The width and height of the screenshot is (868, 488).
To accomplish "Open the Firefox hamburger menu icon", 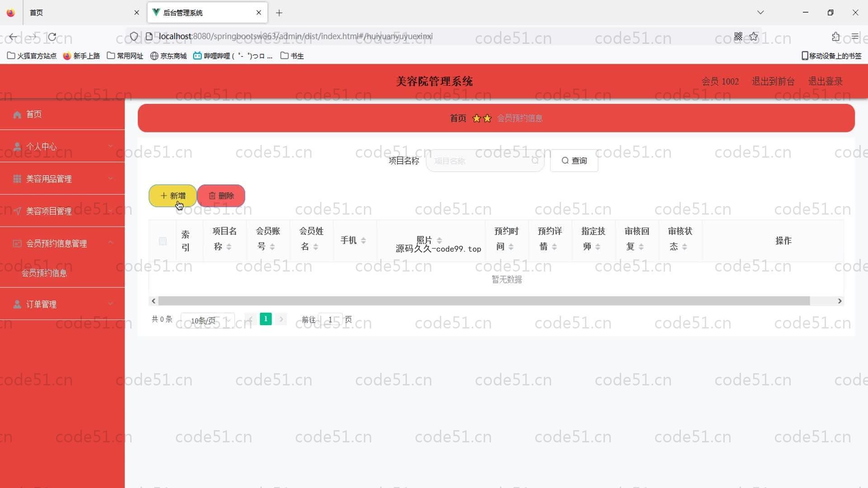I will 854,37.
